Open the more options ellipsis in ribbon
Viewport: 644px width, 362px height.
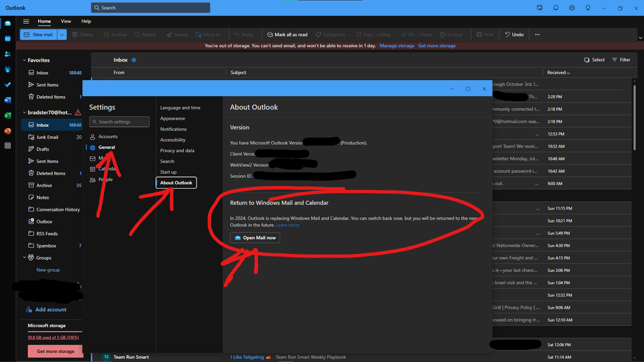click(537, 35)
